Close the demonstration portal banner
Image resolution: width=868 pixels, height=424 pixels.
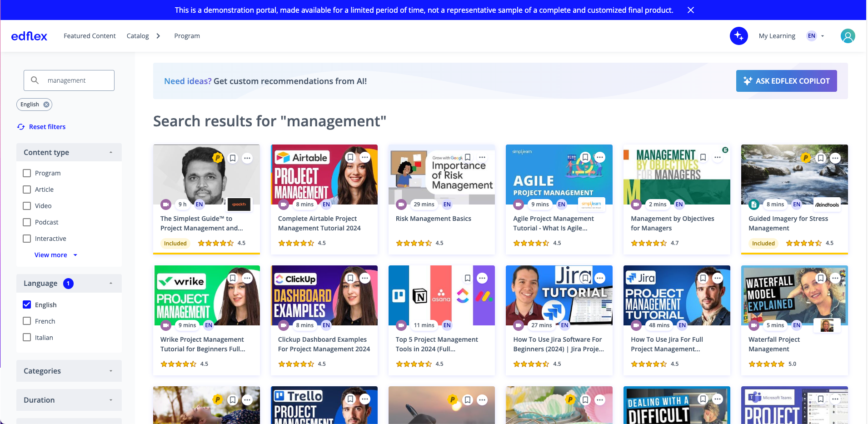[690, 10]
